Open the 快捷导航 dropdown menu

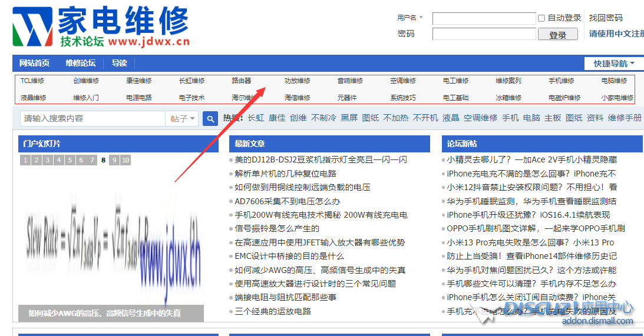[614, 64]
